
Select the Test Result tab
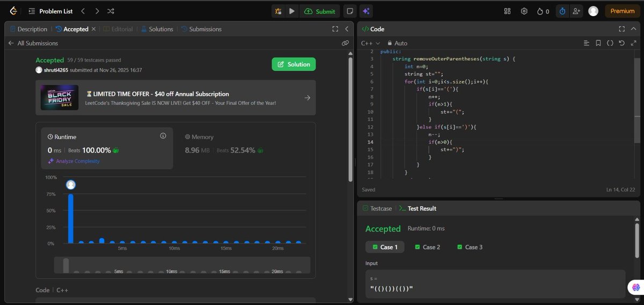[x=418, y=208]
